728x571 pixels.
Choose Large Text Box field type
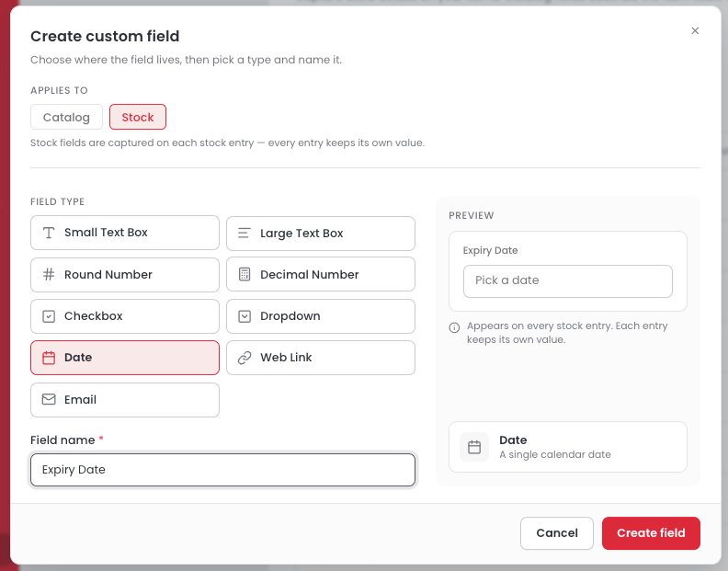pyautogui.click(x=321, y=234)
